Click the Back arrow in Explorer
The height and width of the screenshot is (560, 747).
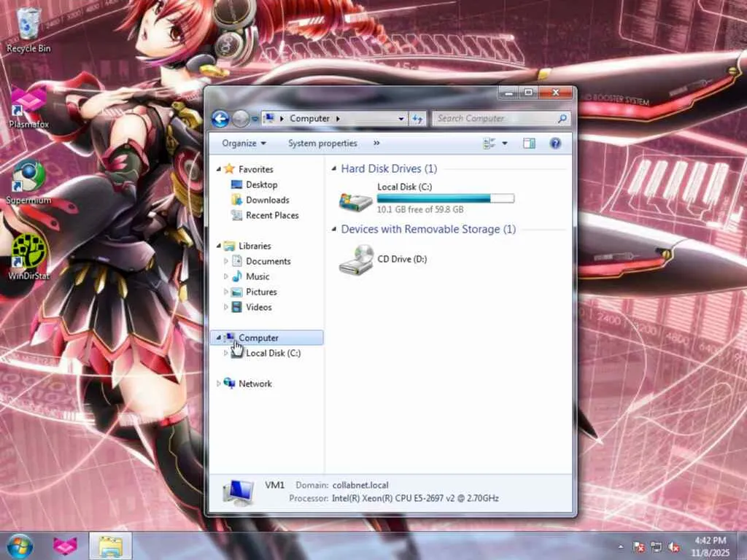pyautogui.click(x=220, y=119)
